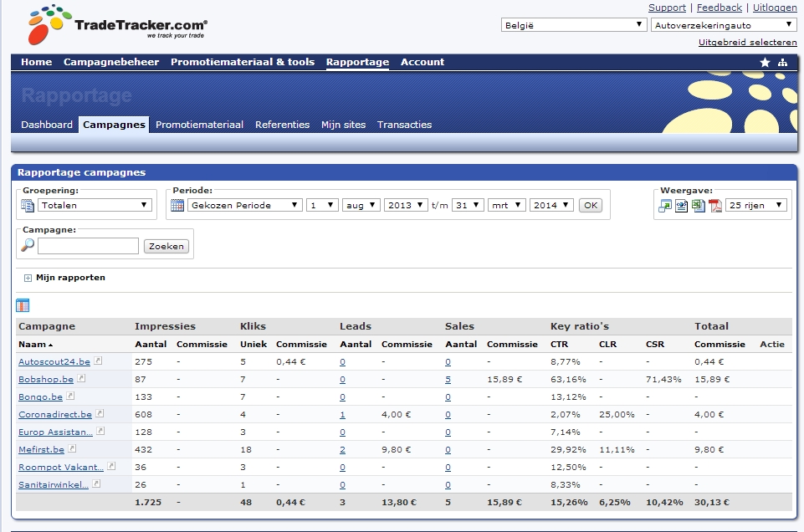
Task: Expand the Mijn rapporten section
Action: click(28, 279)
